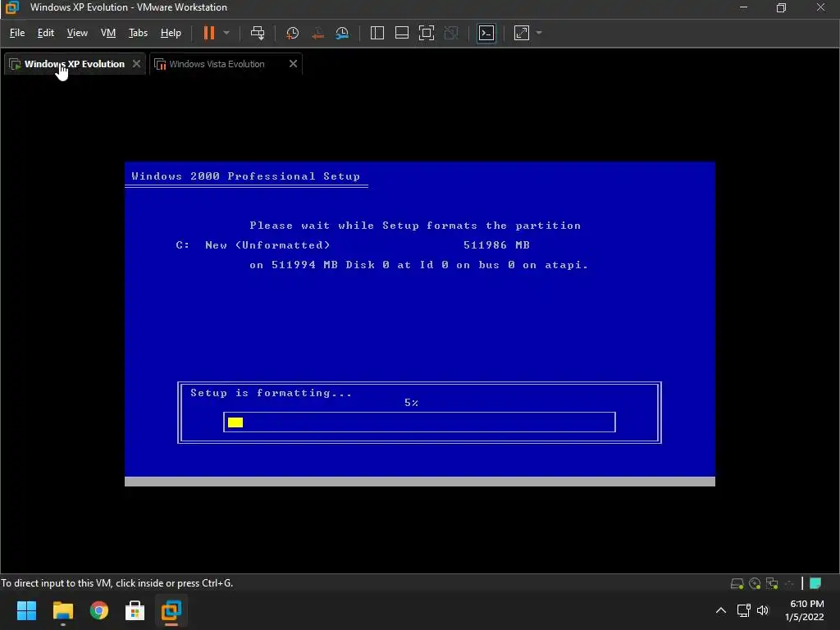The width and height of the screenshot is (840, 630).
Task: Click Send Ctrl+Alt+Del toolbar icon
Action: [x=258, y=33]
